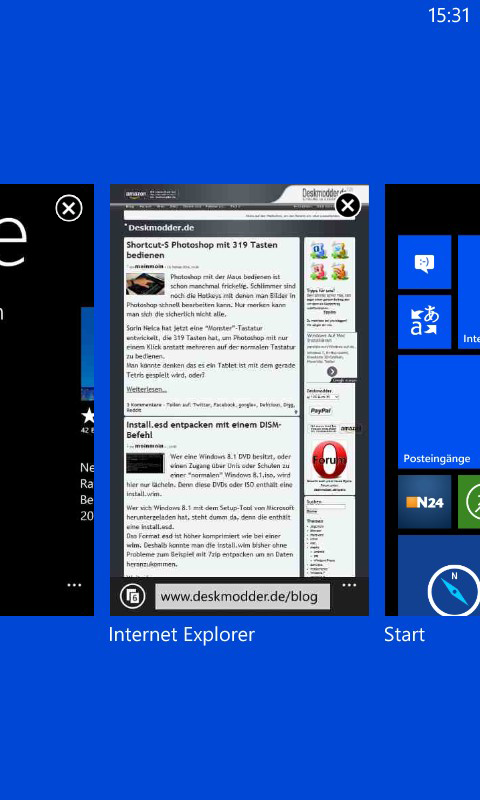
Task: Open the Posteingänge mail tile
Action: pos(439,412)
